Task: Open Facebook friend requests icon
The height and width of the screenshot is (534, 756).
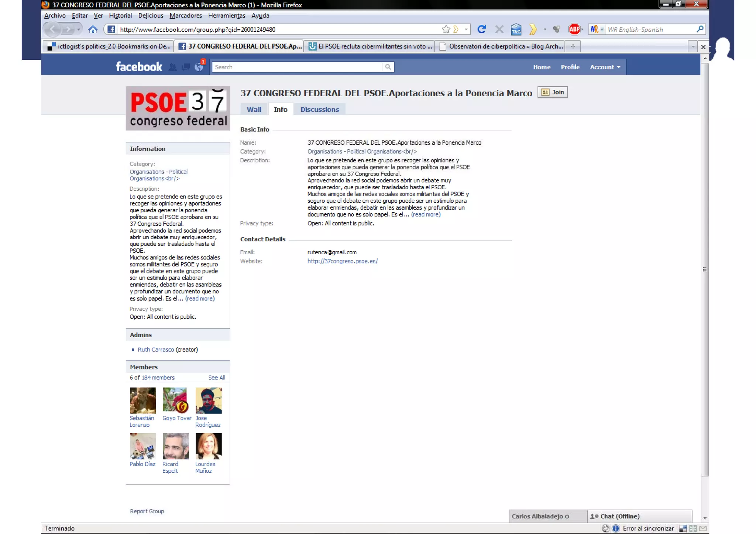Action: 172,67
